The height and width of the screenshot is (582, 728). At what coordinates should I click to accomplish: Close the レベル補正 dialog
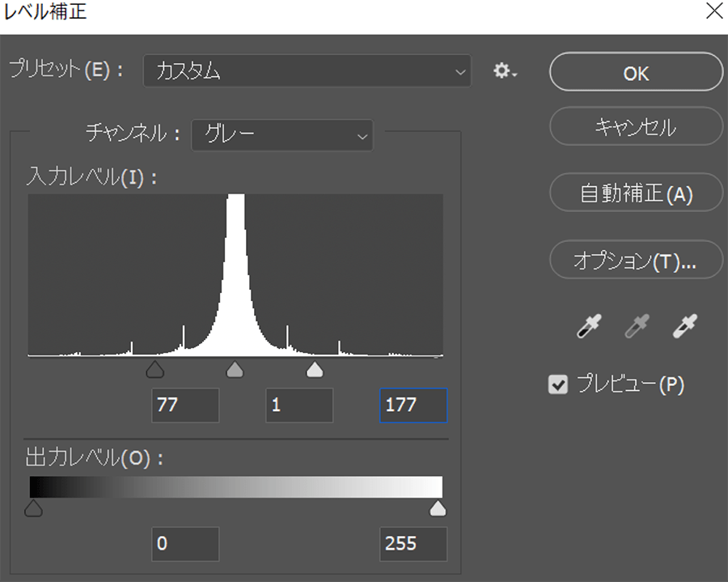tap(714, 11)
